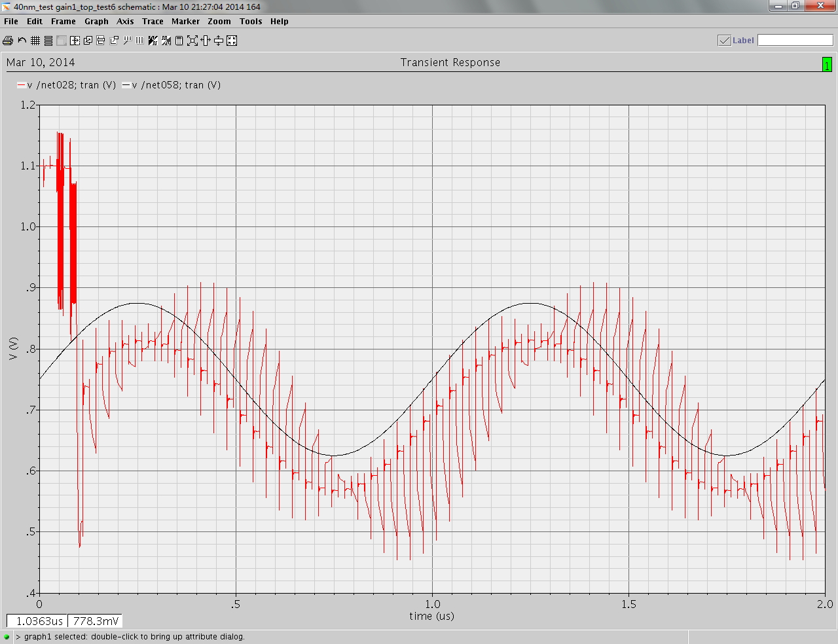Click the '1.1' Y-axis tick label
Image resolution: width=838 pixels, height=644 pixels.
28,166
